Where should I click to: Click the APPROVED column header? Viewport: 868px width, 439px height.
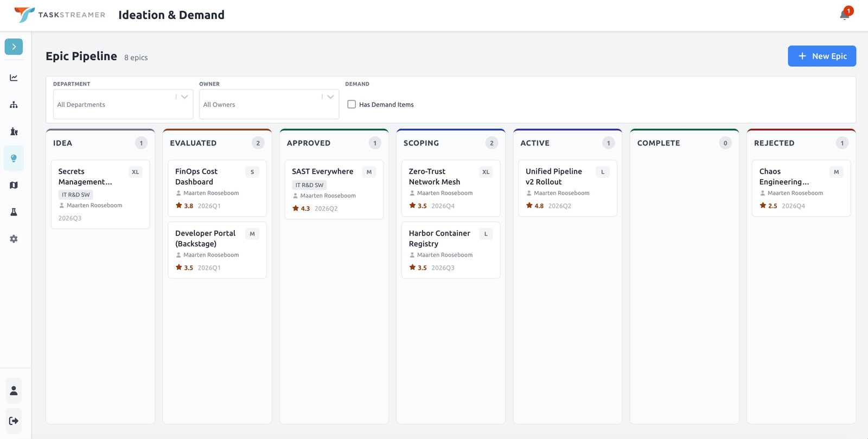[x=309, y=143]
